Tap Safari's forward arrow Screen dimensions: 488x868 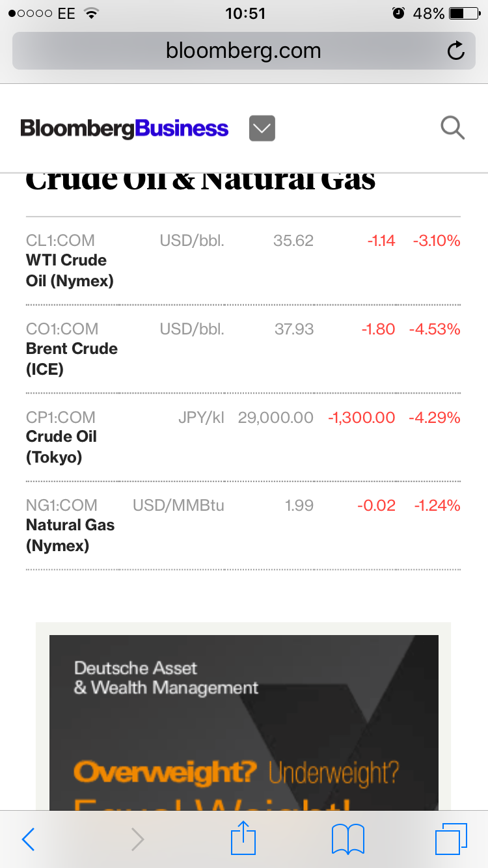pos(137,839)
